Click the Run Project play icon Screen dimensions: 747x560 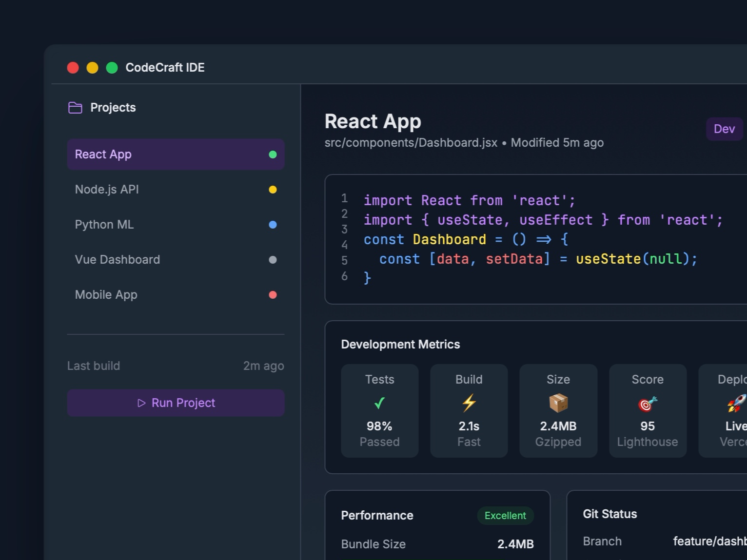(142, 403)
